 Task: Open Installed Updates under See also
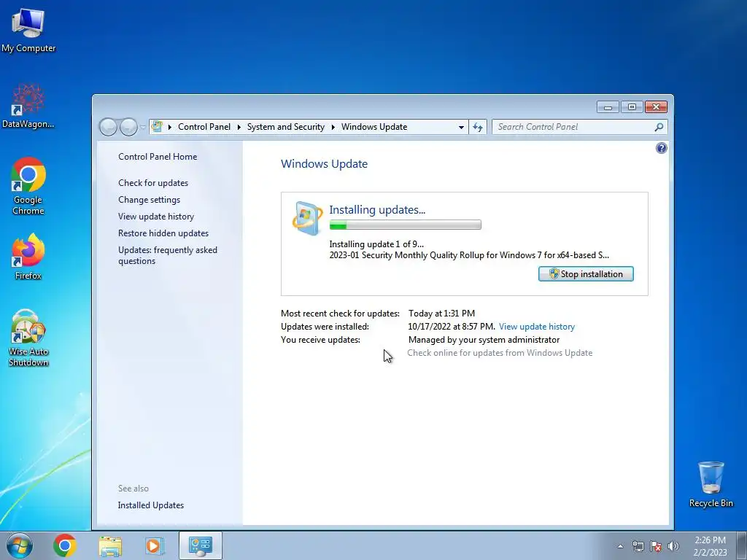(150, 505)
